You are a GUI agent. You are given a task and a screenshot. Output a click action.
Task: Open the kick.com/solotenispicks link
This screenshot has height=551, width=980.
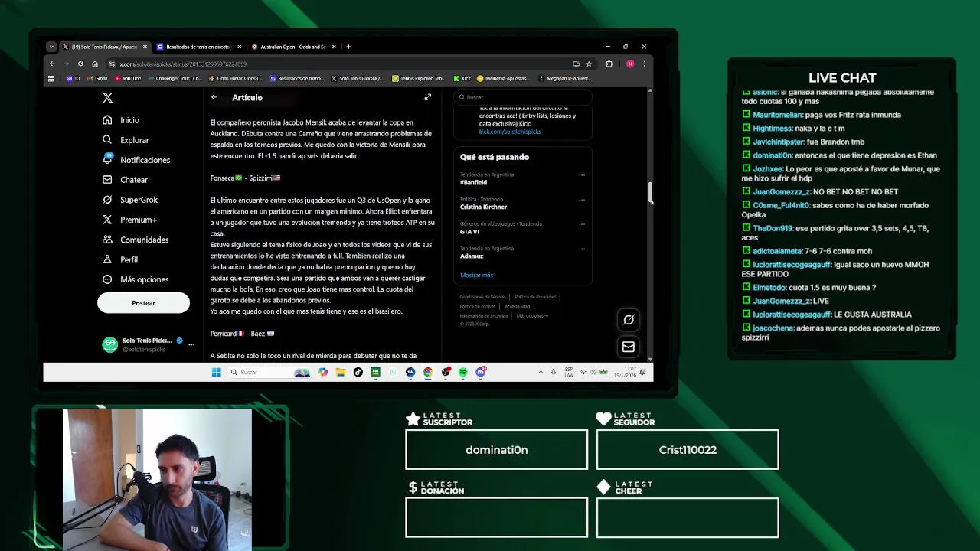(510, 132)
